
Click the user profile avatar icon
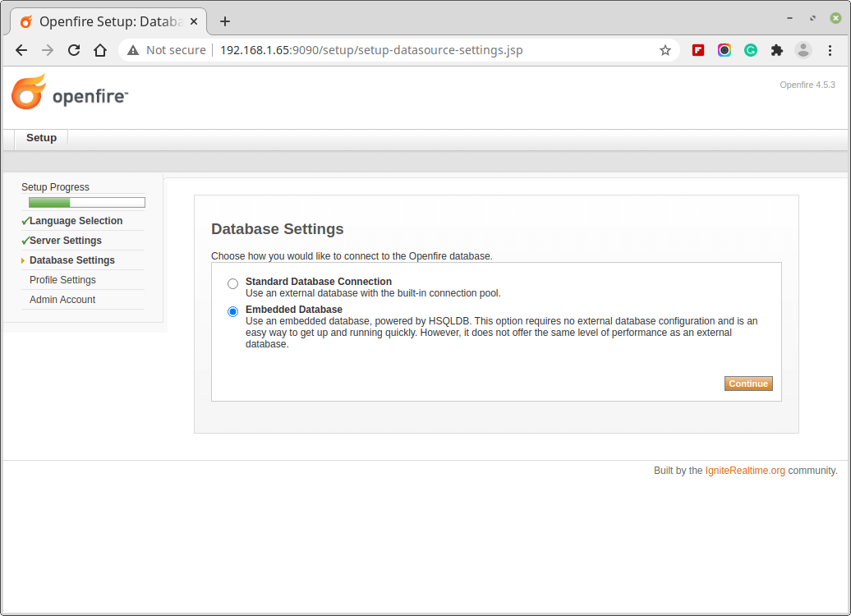[803, 50]
